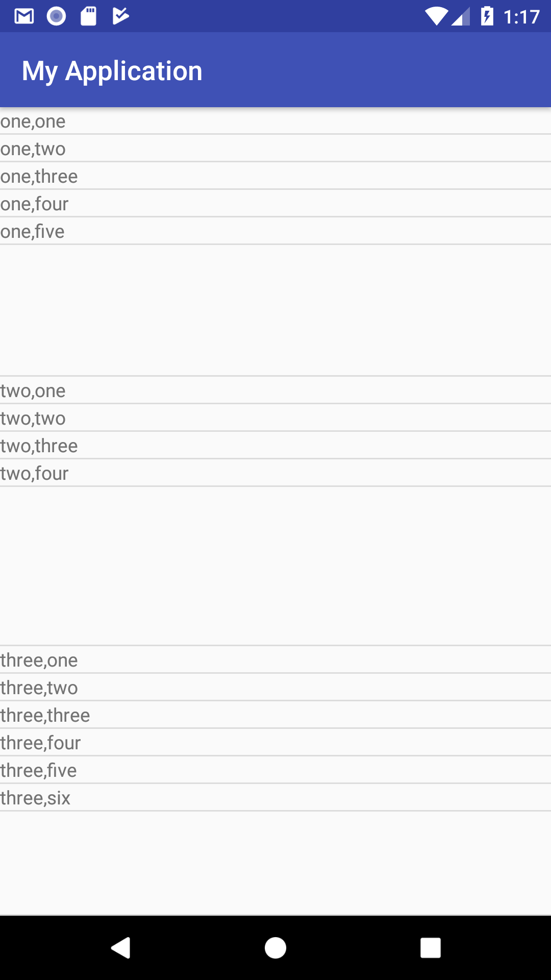The width and height of the screenshot is (551, 980).
Task: Tap the 'My Application' title text
Action: 112,71
